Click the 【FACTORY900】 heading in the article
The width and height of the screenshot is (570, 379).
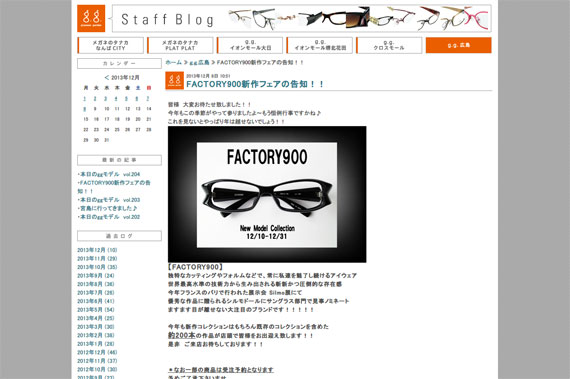(195, 267)
